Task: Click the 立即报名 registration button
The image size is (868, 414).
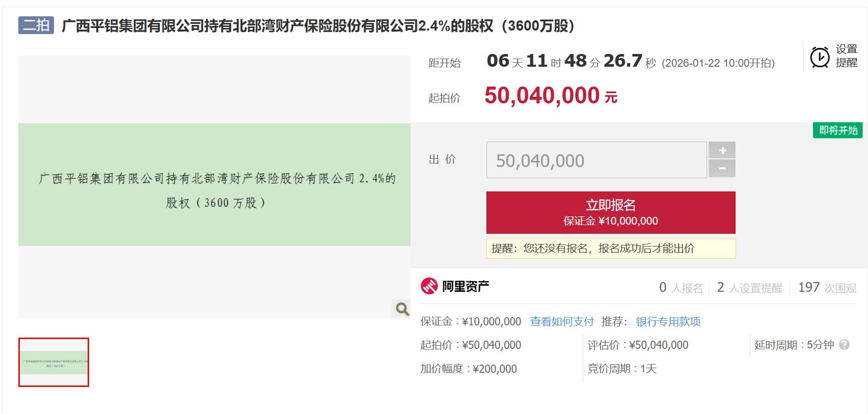Action: point(610,212)
